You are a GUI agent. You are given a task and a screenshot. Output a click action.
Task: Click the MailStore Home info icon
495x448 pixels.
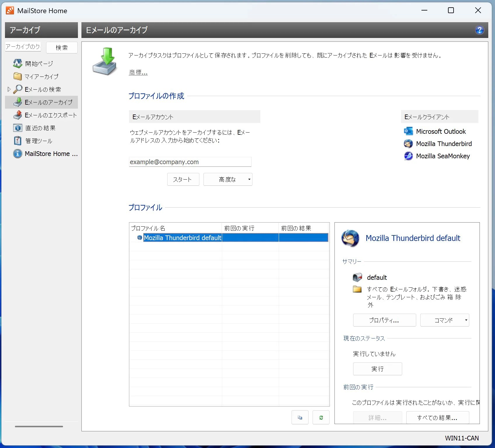[18, 153]
